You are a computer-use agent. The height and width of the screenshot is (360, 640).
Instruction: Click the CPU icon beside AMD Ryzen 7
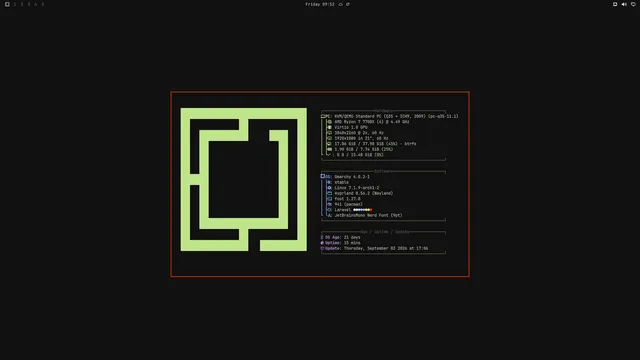pos(329,122)
